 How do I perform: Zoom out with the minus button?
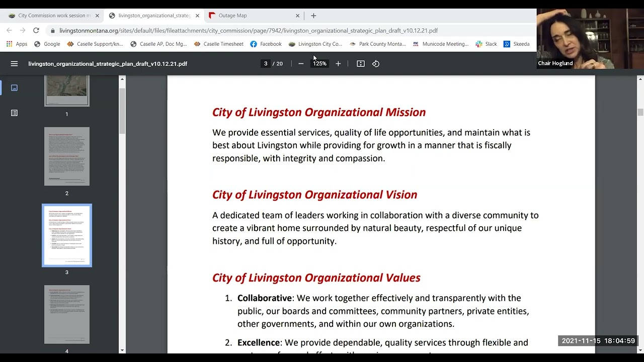301,64
